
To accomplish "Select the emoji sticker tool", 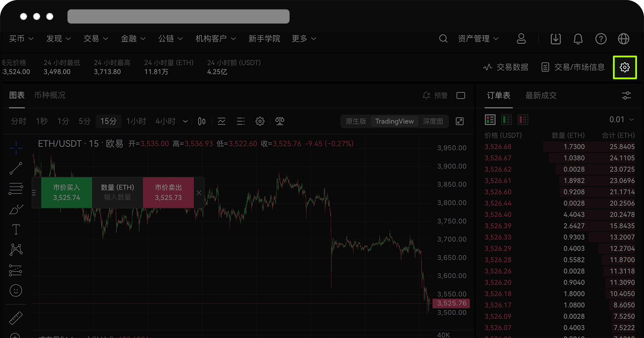I will click(x=16, y=290).
